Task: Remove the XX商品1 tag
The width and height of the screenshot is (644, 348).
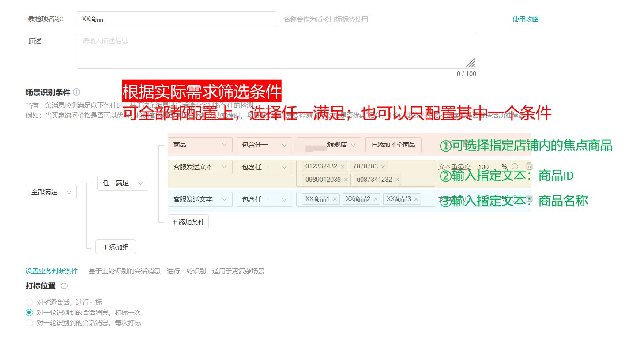Action: 335,199
